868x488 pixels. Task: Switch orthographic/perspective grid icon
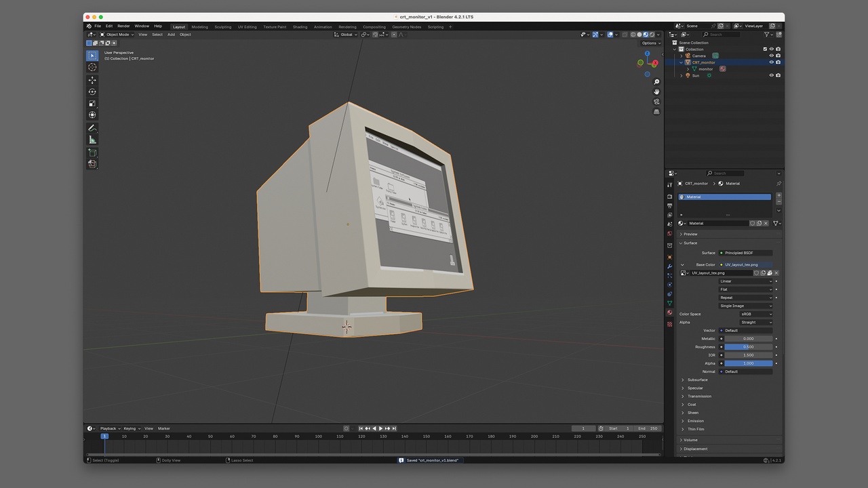pos(656,111)
